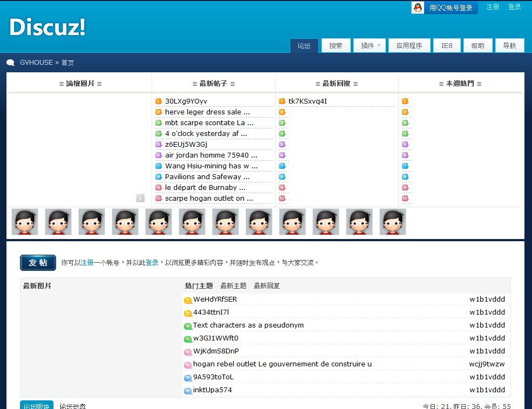
Task: Click the blue icon beside inktUpa574
Action: (188, 391)
